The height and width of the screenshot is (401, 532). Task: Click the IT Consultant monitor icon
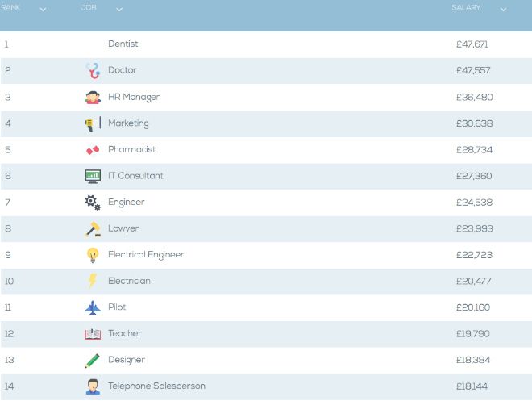click(93, 176)
